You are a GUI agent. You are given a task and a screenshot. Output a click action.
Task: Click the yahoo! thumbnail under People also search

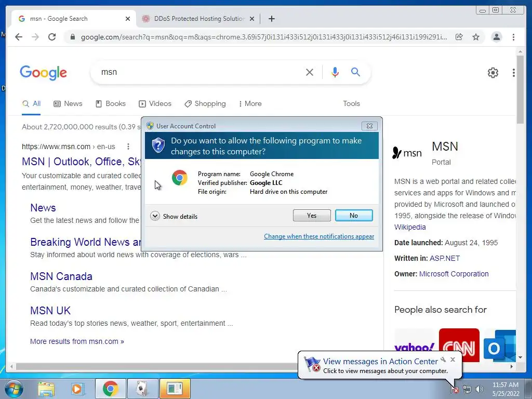point(415,345)
